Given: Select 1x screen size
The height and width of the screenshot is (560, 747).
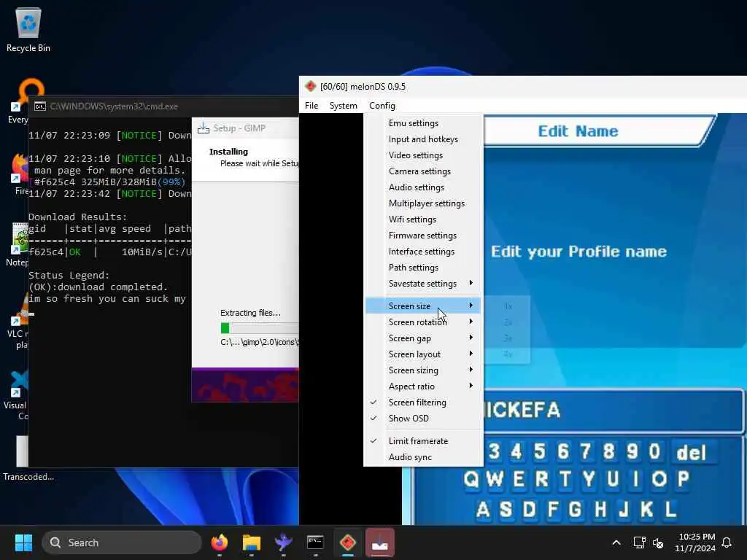Looking at the screenshot, I should [508, 306].
